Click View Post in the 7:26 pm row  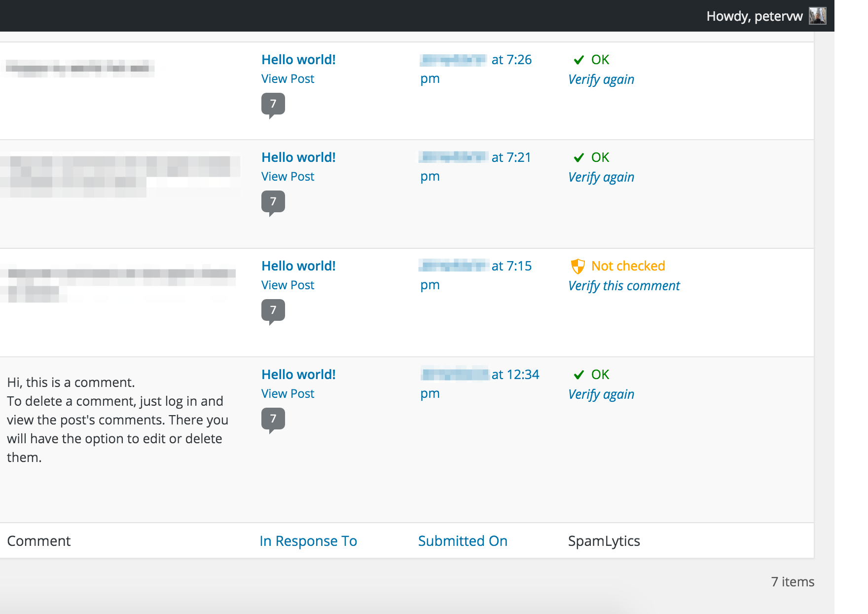[x=288, y=79]
